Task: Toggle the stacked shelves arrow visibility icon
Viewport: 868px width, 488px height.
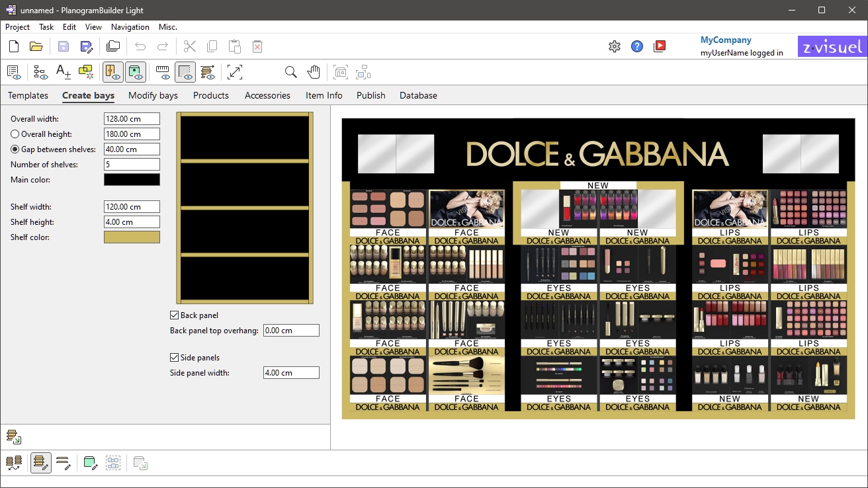Action: (208, 72)
